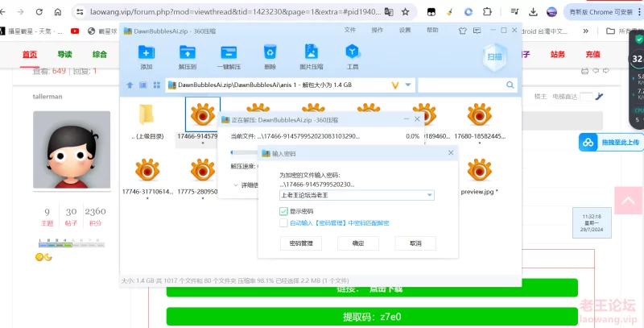Viewport: 644px width, 328px height.
Task: Confirm the password with 确定
Action: (358, 243)
